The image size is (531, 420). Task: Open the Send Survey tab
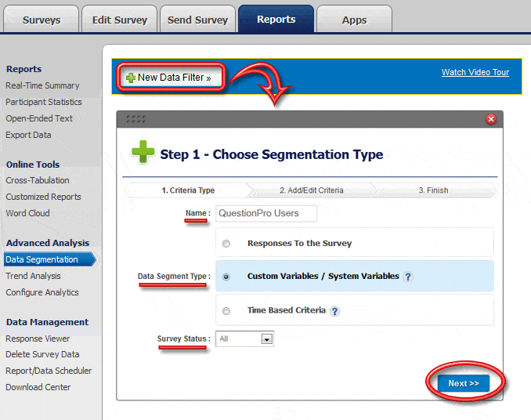tap(197, 20)
